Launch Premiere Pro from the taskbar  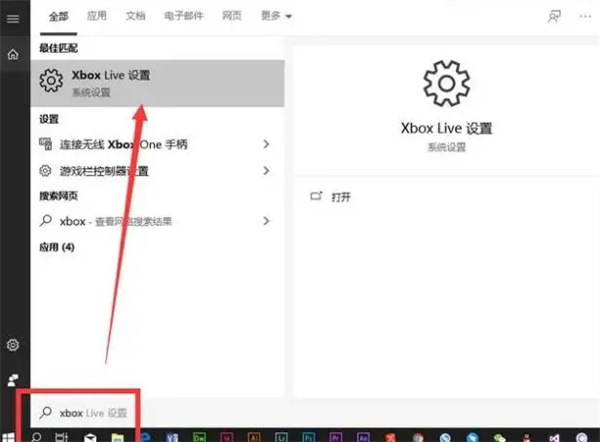coord(336,437)
